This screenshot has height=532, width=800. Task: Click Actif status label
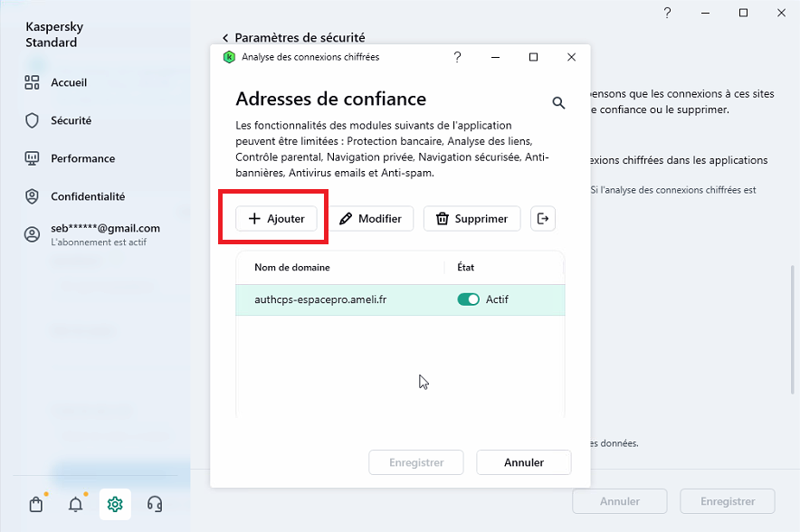pyautogui.click(x=497, y=299)
